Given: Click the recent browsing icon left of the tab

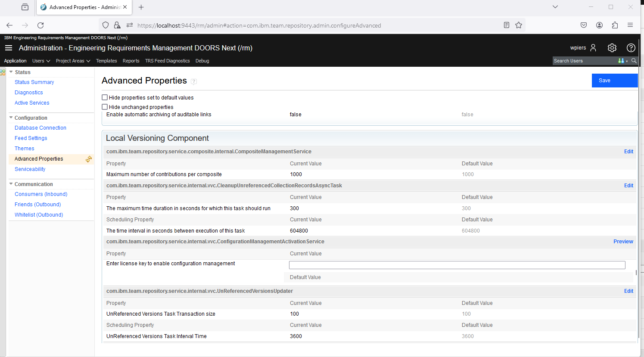Looking at the screenshot, I should pos(25,7).
